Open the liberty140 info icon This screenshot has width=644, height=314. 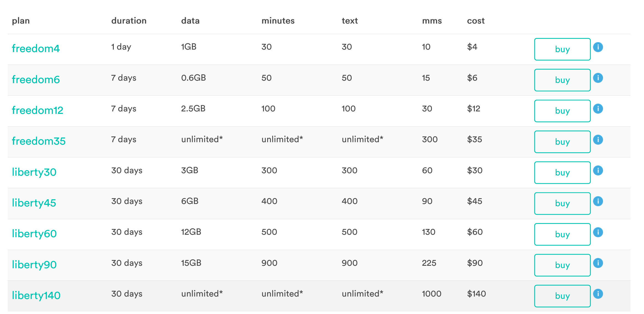coord(598,294)
